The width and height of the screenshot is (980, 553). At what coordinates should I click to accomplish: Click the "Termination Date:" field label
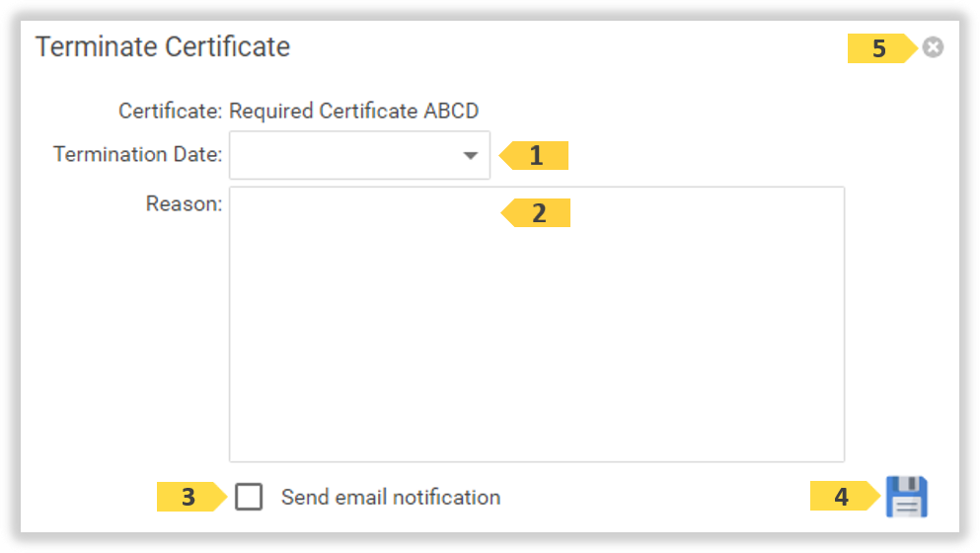(138, 155)
